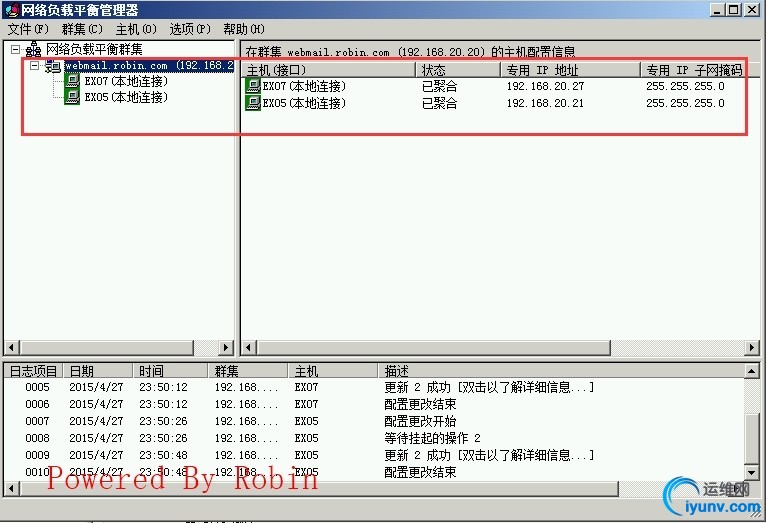
Task: Click subnet mask 255.255.255.0 for EX07
Action: click(685, 86)
